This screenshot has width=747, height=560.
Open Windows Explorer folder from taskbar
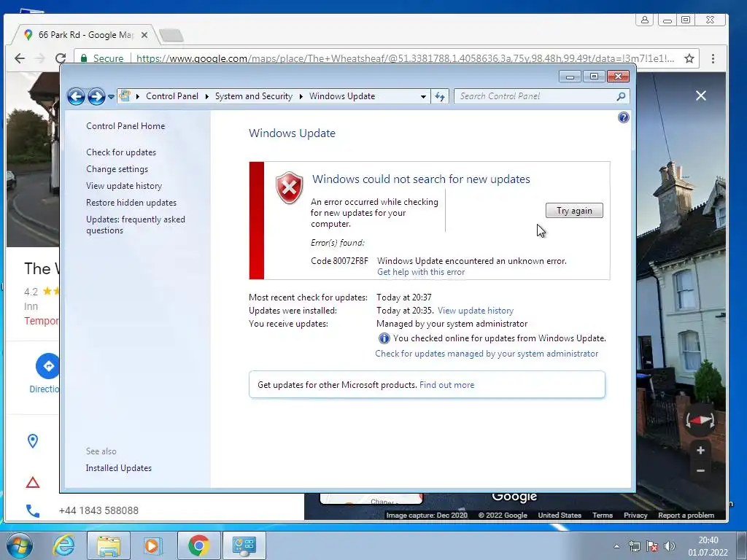(x=109, y=545)
